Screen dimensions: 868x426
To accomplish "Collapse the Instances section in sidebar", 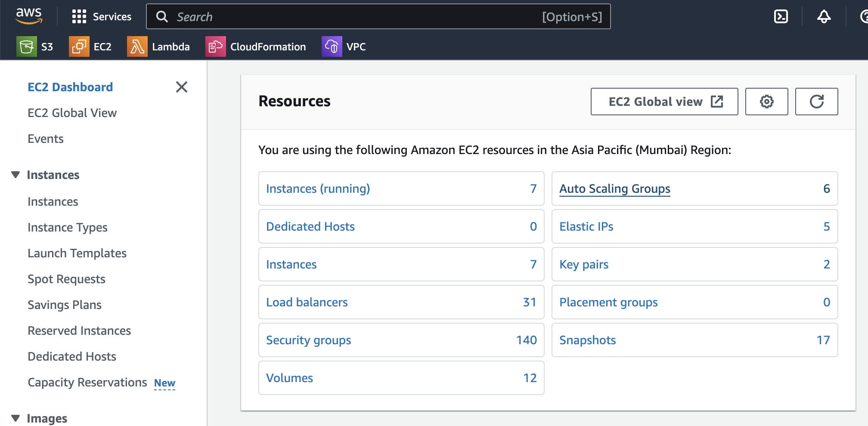I will (x=15, y=175).
